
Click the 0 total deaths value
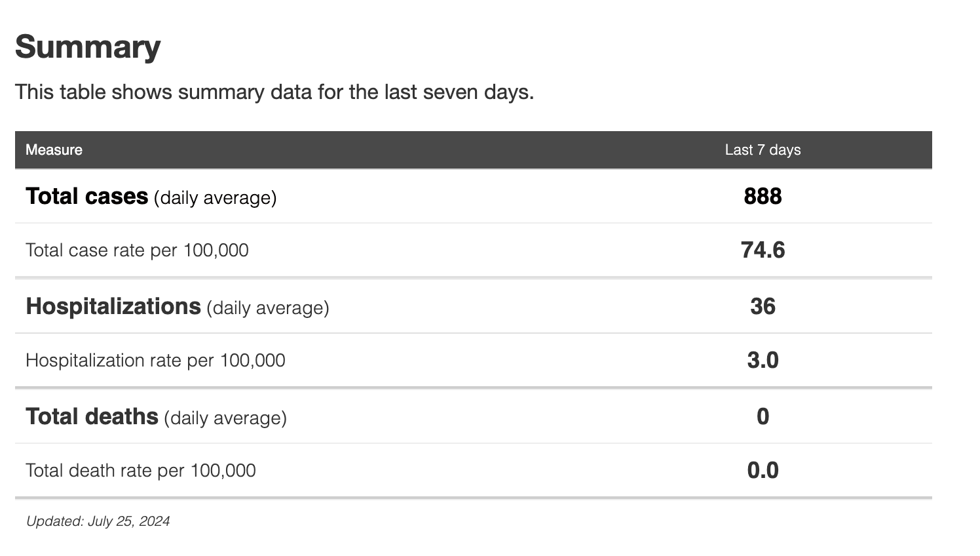click(x=763, y=417)
